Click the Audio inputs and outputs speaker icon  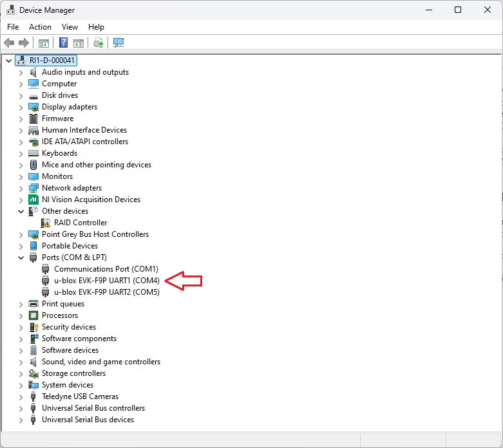[33, 72]
